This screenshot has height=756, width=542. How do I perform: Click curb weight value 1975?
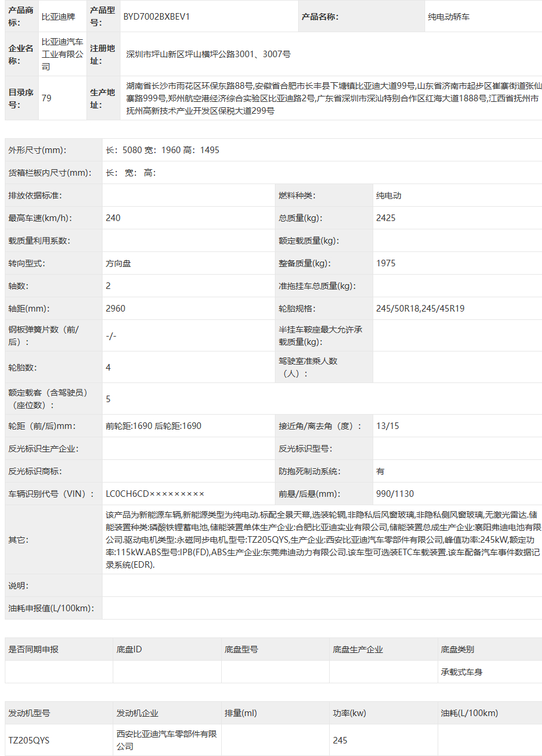tap(386, 263)
